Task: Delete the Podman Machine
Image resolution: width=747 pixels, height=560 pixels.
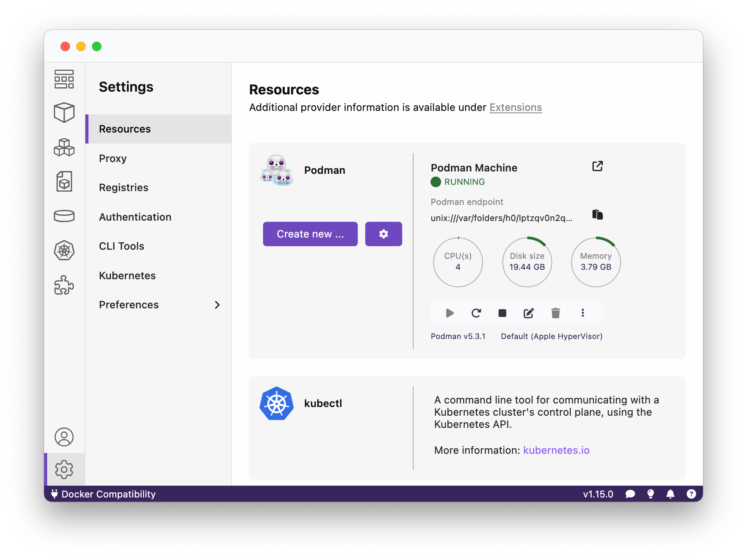Action: [x=556, y=313]
